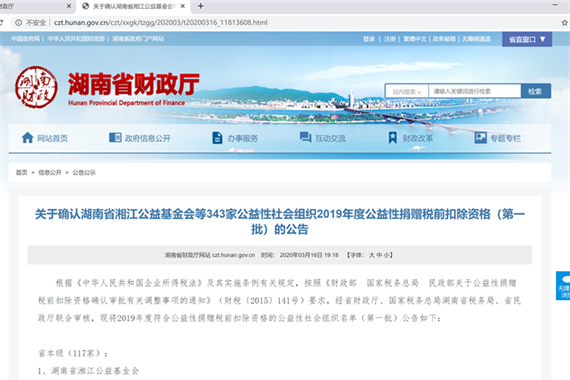Open the 无障碍通道 link
Image resolution: width=570 pixels, height=380 pixels.
click(476, 39)
